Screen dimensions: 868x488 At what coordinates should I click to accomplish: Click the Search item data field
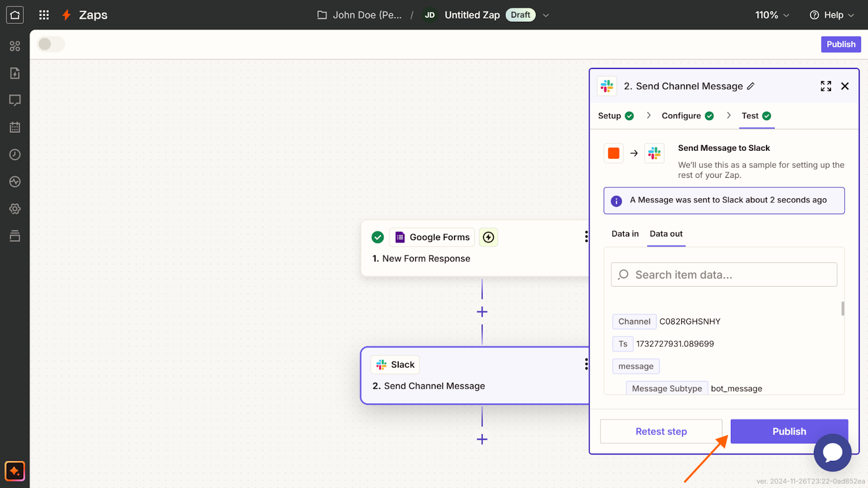pyautogui.click(x=724, y=275)
